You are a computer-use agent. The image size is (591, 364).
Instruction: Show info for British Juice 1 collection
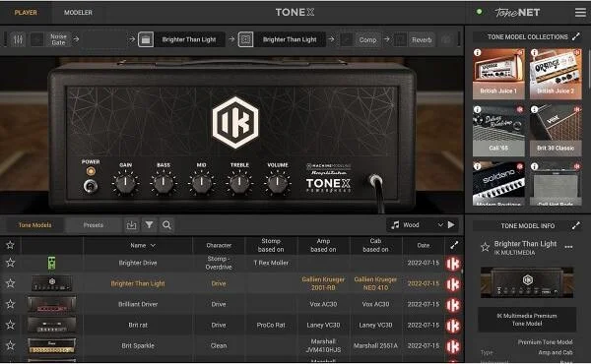tap(478, 53)
